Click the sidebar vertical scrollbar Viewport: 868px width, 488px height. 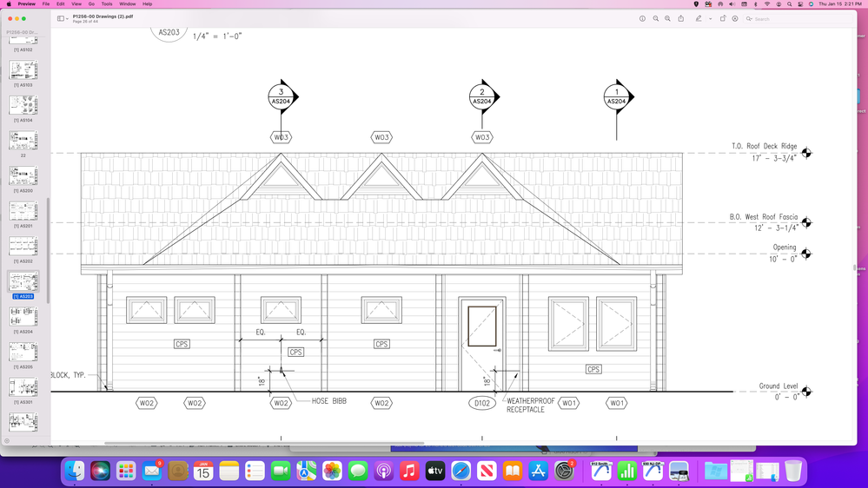[x=48, y=251]
